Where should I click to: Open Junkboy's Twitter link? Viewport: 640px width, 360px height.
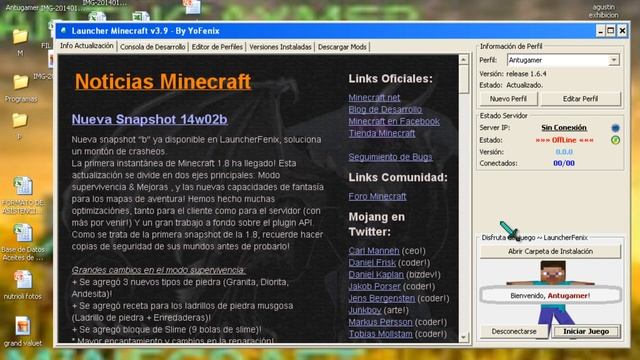364,310
